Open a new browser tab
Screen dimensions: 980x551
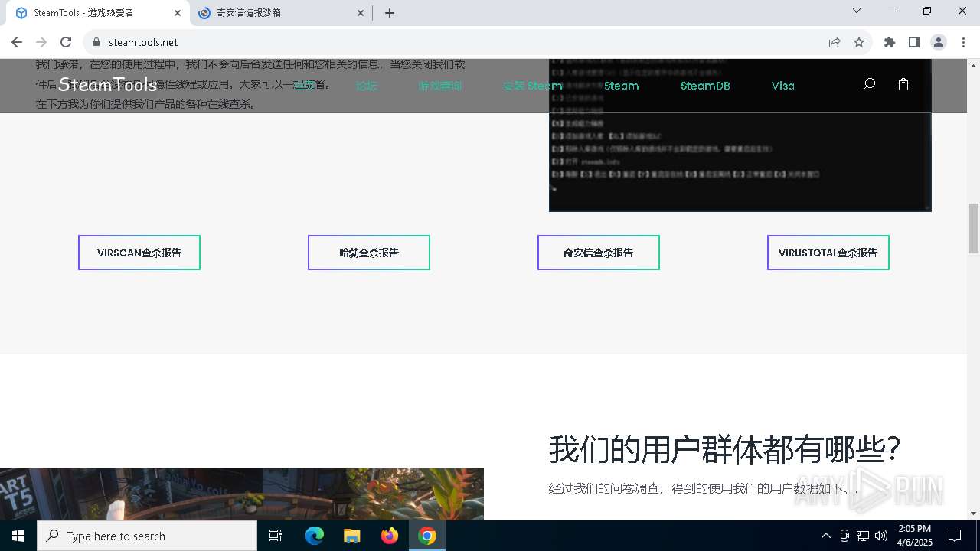[390, 13]
